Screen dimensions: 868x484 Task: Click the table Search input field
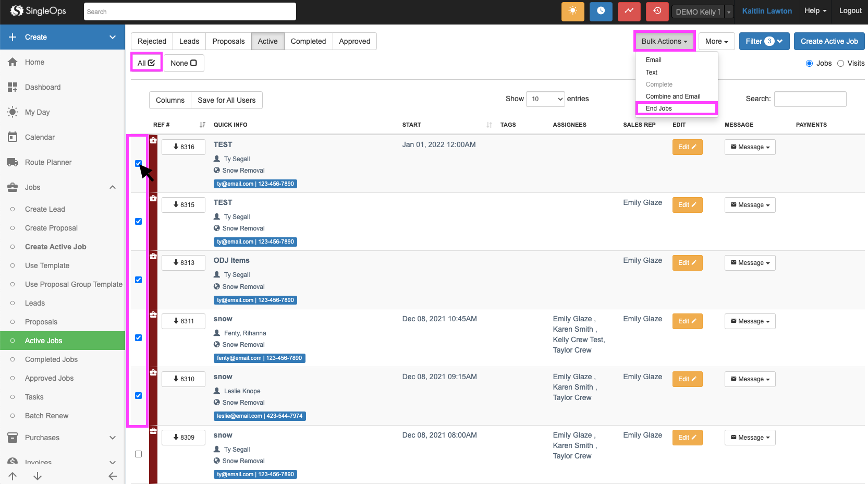click(810, 99)
